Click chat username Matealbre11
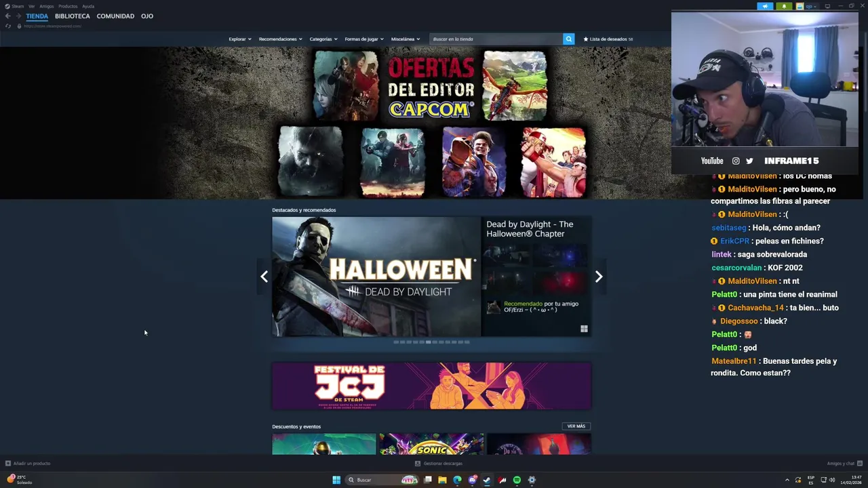 pos(734,361)
